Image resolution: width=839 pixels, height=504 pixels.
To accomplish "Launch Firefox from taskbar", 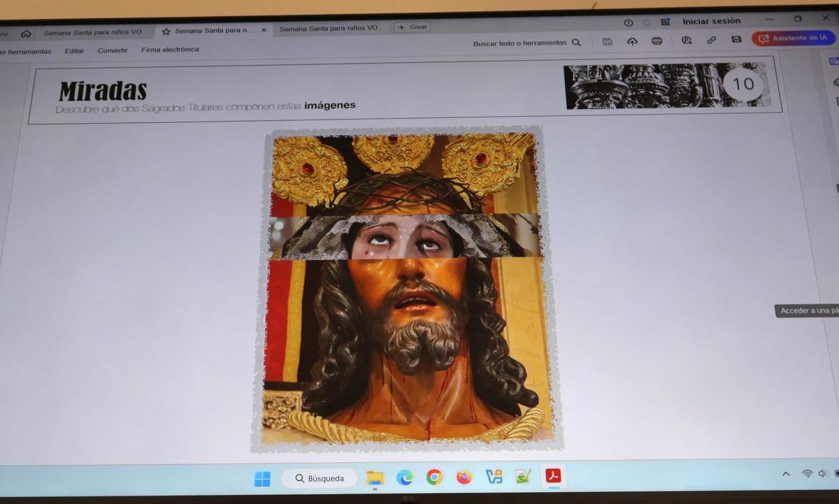I will coord(464,477).
